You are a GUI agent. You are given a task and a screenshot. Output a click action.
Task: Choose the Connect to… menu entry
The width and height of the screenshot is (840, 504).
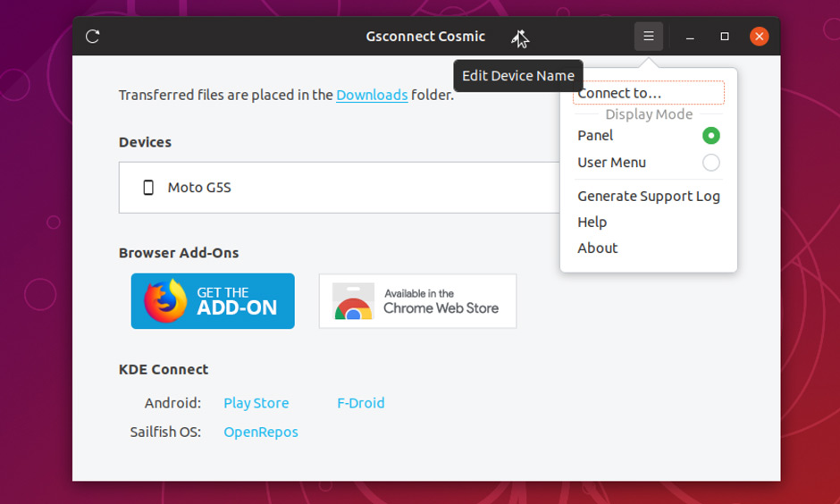point(648,93)
